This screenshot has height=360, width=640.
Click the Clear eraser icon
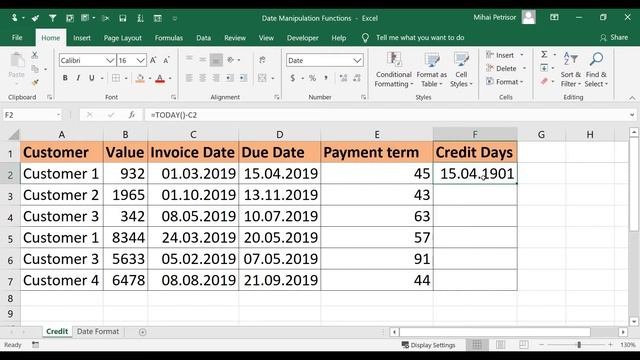(544, 82)
